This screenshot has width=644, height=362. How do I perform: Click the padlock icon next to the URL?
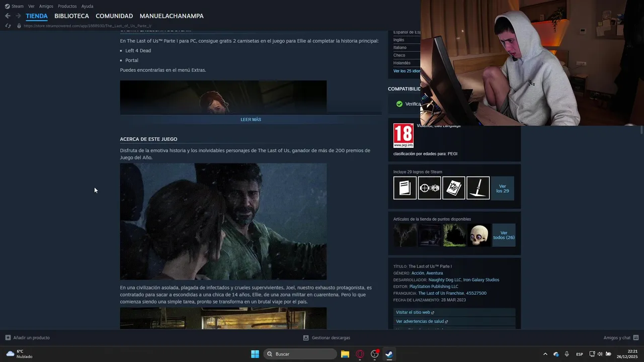[x=19, y=26]
